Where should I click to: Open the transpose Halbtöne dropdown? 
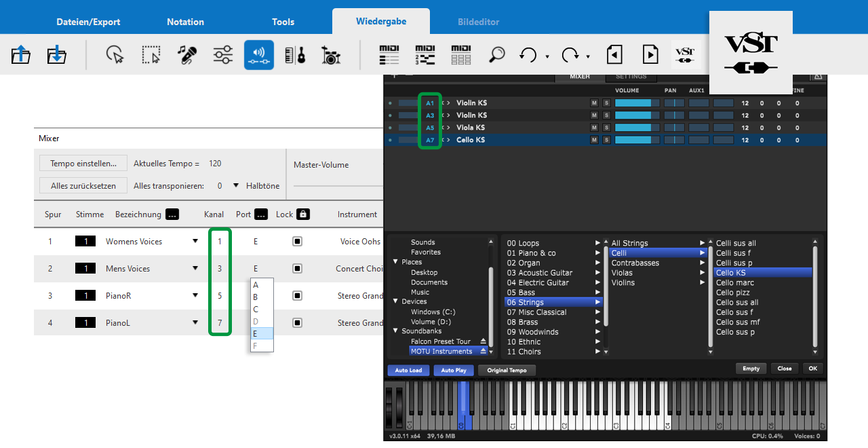236,185
